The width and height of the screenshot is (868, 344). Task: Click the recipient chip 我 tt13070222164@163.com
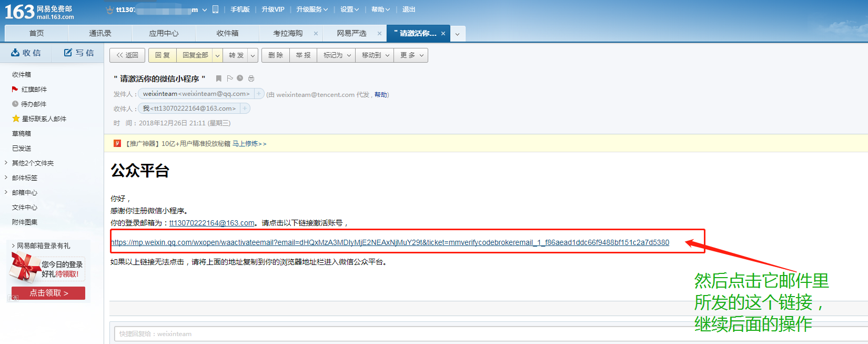coord(189,108)
